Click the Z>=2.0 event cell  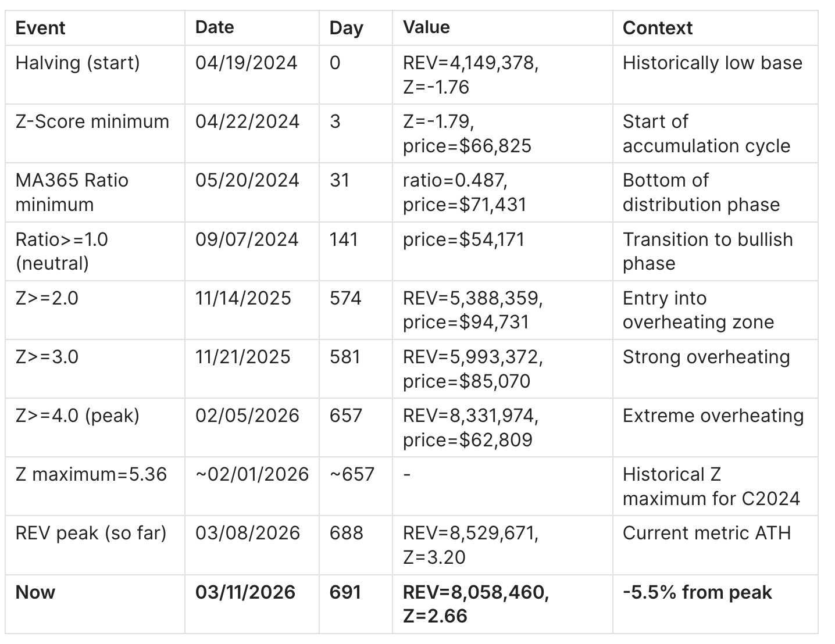[x=47, y=298]
